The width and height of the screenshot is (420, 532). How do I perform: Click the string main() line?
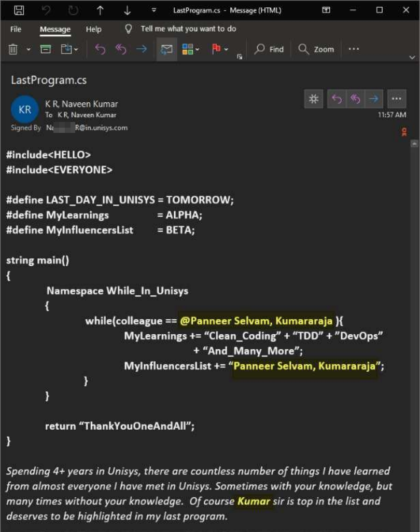(38, 260)
